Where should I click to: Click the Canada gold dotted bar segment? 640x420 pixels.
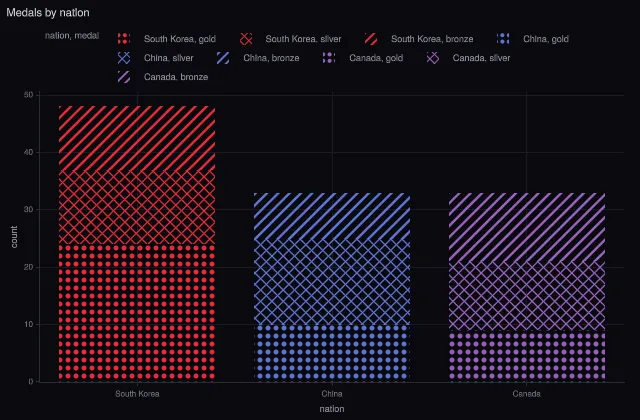(527, 356)
